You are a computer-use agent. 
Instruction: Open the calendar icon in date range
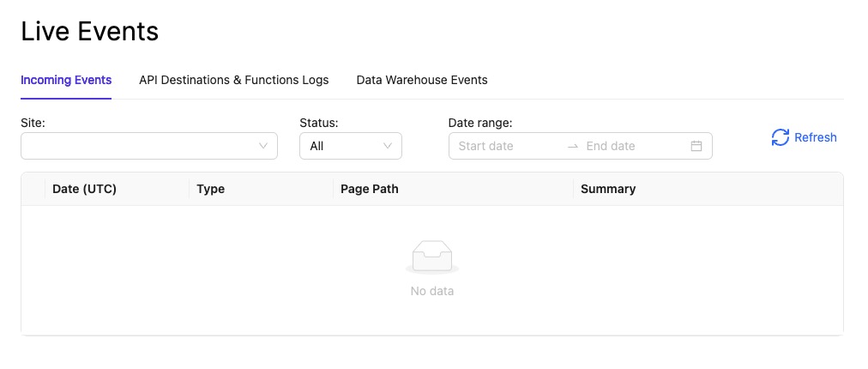point(696,146)
